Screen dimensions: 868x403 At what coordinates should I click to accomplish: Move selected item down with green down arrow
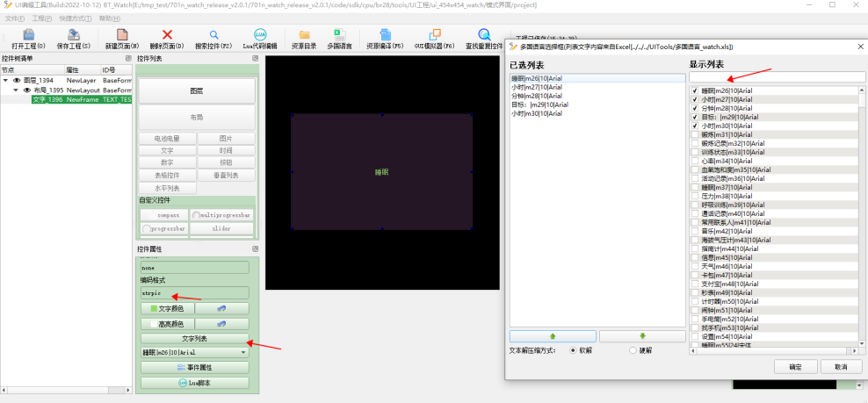[642, 336]
